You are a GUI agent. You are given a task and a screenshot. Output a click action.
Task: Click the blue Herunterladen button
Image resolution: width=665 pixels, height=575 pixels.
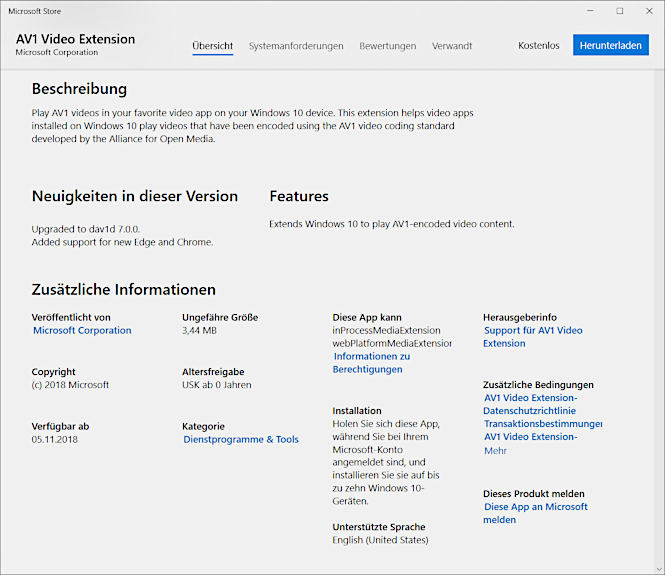(x=610, y=46)
